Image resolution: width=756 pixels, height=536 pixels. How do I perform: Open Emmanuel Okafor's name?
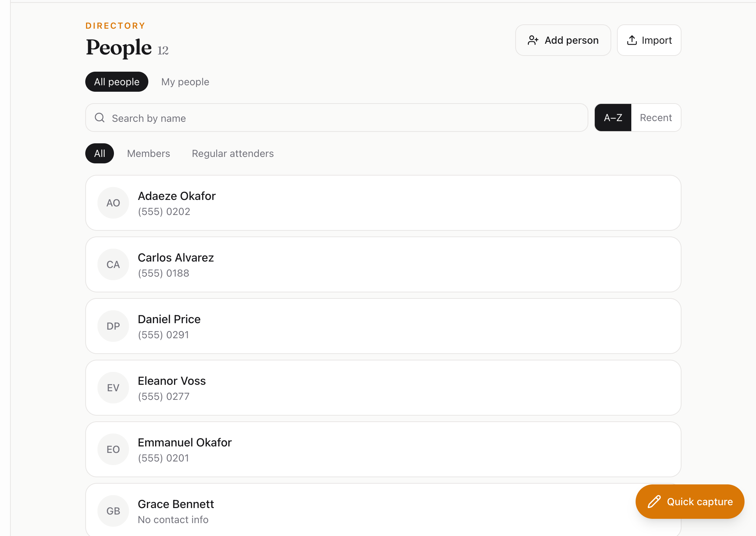pos(185,442)
